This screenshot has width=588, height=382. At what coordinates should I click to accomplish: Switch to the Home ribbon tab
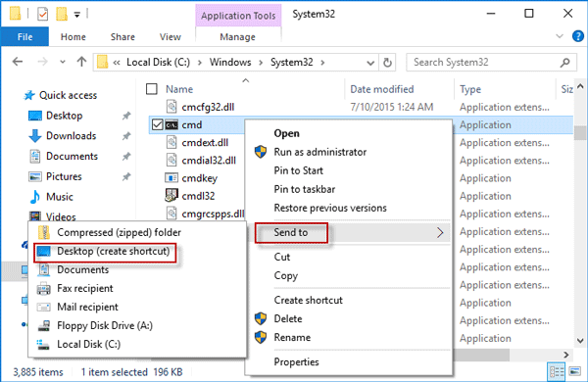(73, 37)
